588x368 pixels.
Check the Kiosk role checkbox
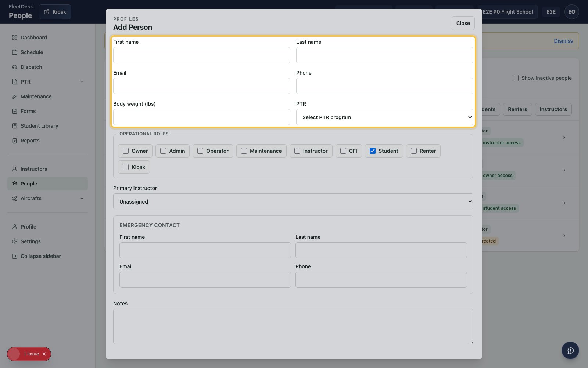[126, 167]
